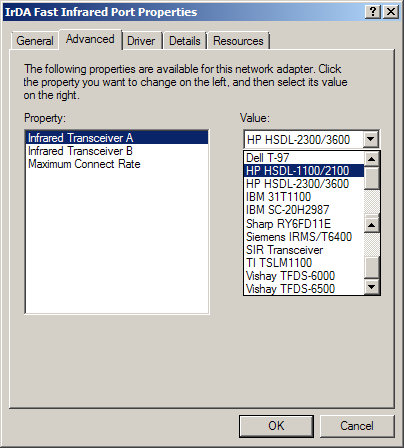Screen dimensions: 404x448
Task: Open the Driver tab
Action: [141, 41]
